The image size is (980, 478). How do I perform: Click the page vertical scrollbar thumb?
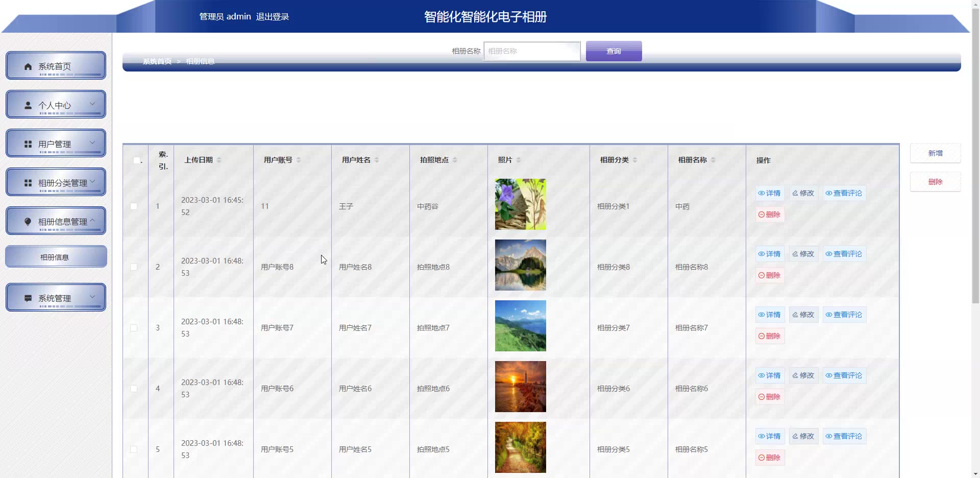975,156
